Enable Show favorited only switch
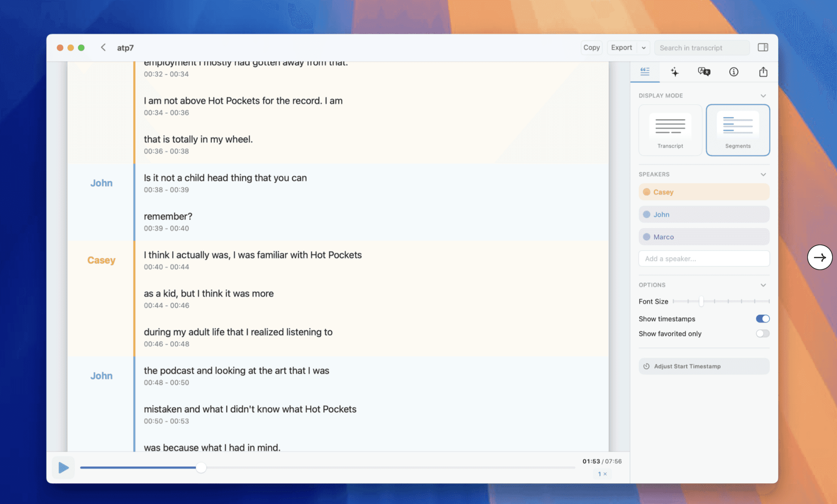 point(762,333)
